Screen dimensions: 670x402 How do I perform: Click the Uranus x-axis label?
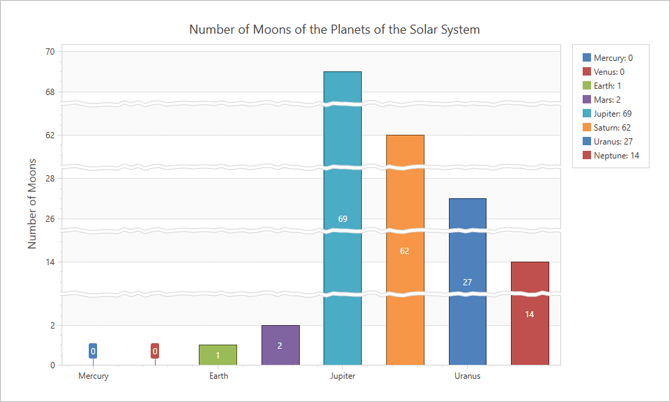pos(467,377)
